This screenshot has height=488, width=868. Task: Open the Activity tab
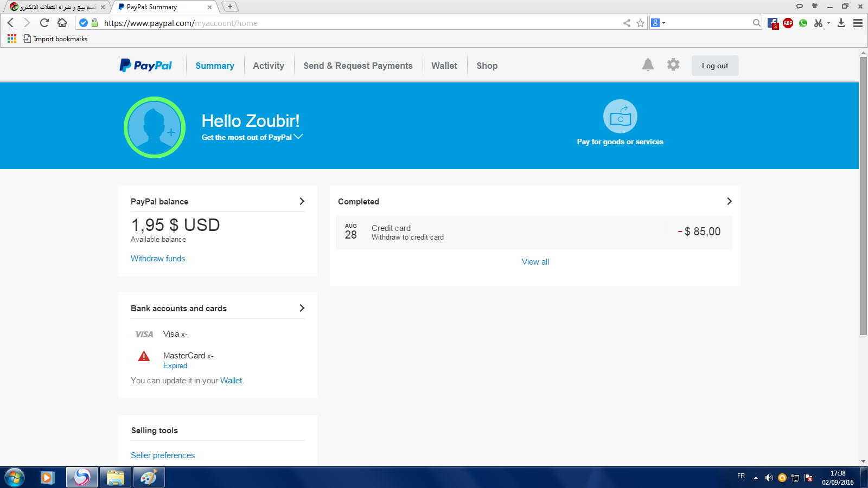coord(269,66)
